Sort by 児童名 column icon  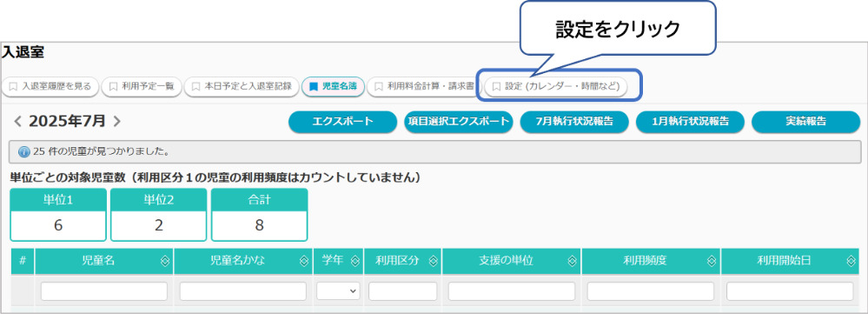(165, 262)
